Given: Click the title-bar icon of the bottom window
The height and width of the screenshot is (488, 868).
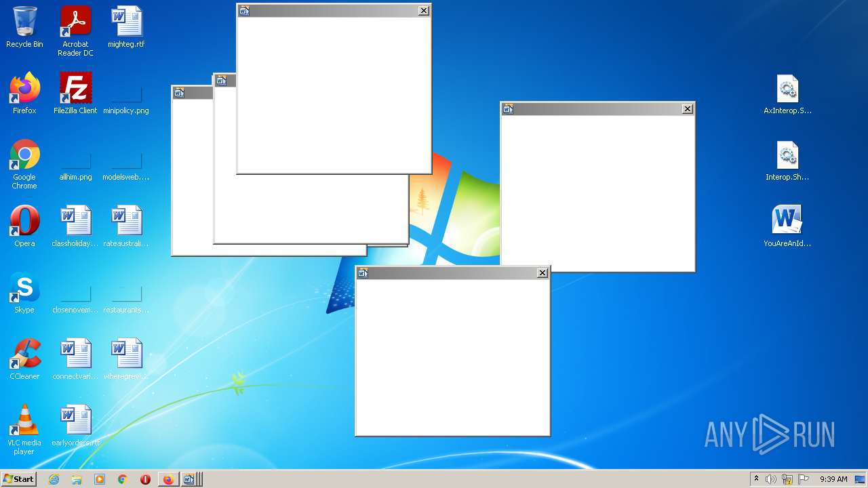Looking at the screenshot, I should pyautogui.click(x=363, y=272).
